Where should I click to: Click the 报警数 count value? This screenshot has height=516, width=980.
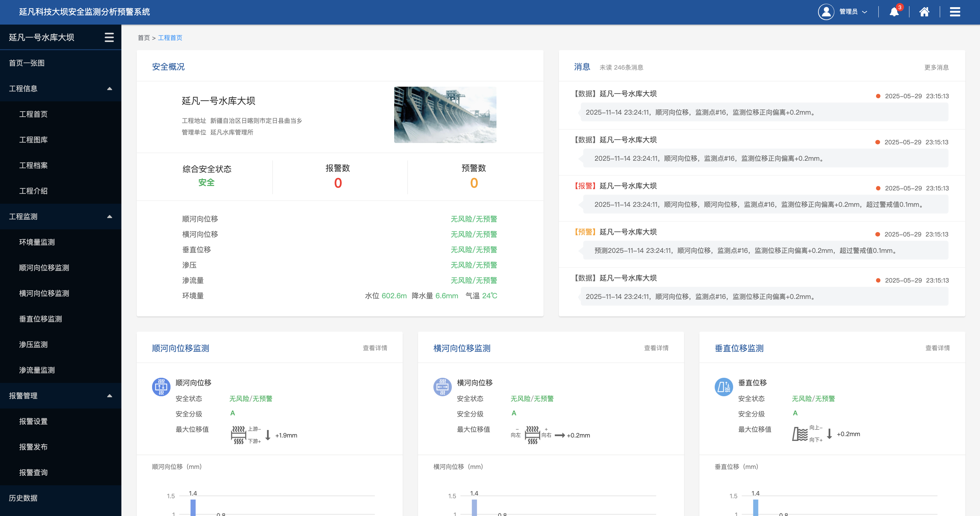[338, 183]
